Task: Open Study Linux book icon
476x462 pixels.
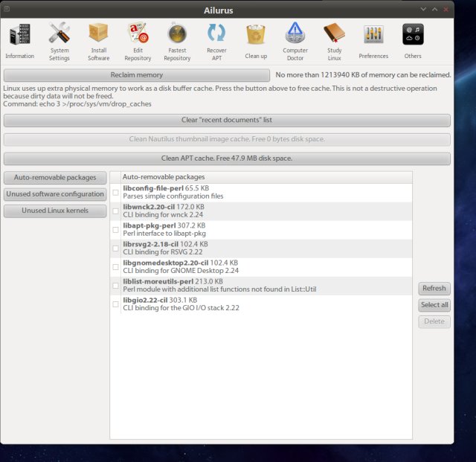Action: [334, 33]
